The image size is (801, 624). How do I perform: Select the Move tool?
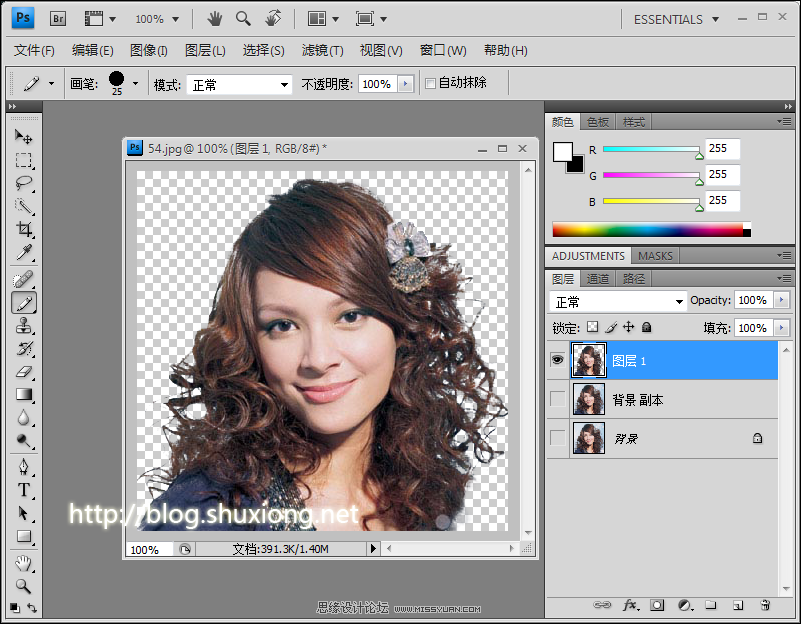(23, 136)
